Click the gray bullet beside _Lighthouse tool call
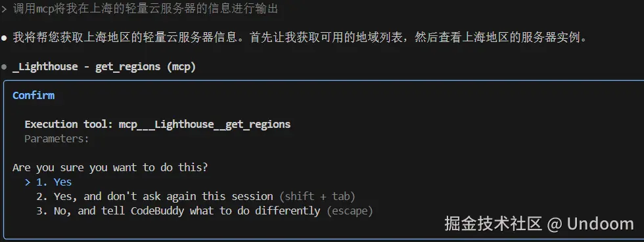 click(4, 67)
